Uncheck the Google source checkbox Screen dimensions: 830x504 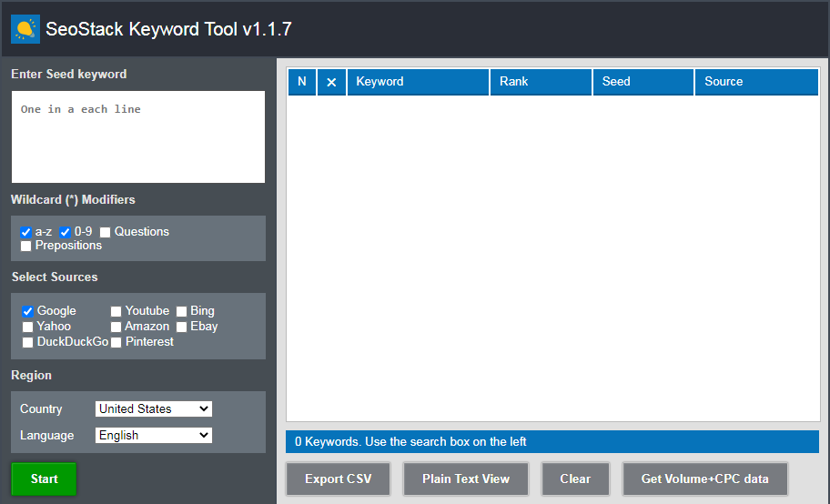[28, 311]
